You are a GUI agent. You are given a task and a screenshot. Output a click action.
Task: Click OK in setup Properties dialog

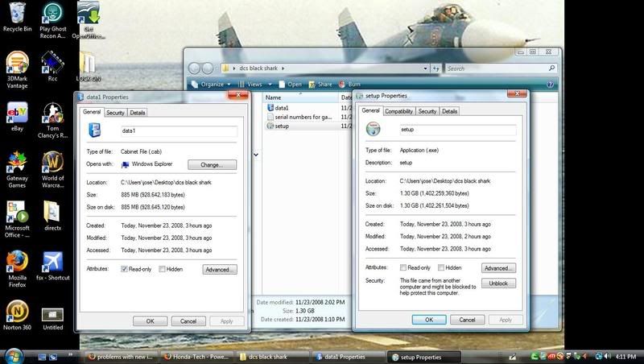(x=429, y=320)
